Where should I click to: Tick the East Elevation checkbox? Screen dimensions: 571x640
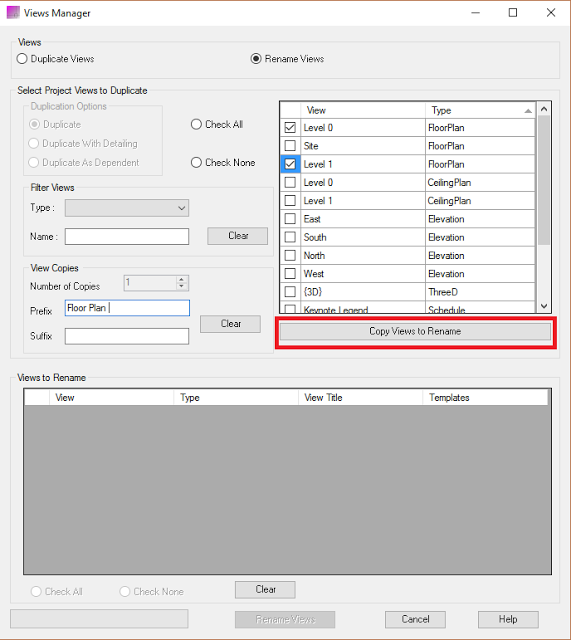point(290,219)
